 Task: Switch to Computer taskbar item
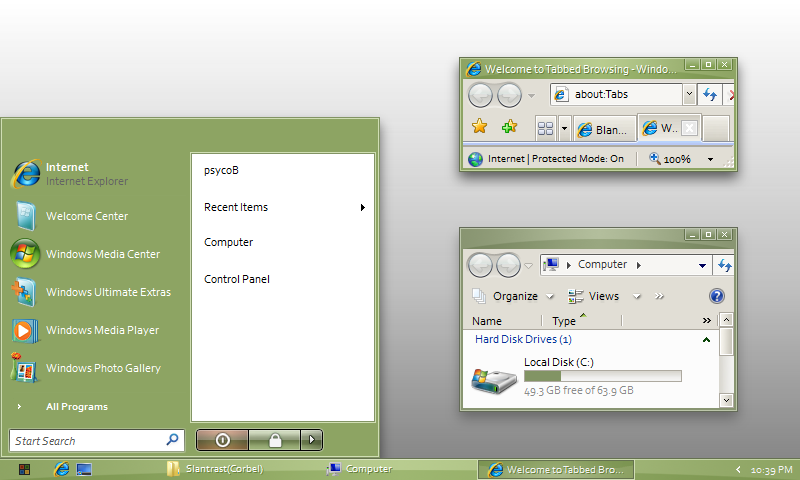click(360, 469)
